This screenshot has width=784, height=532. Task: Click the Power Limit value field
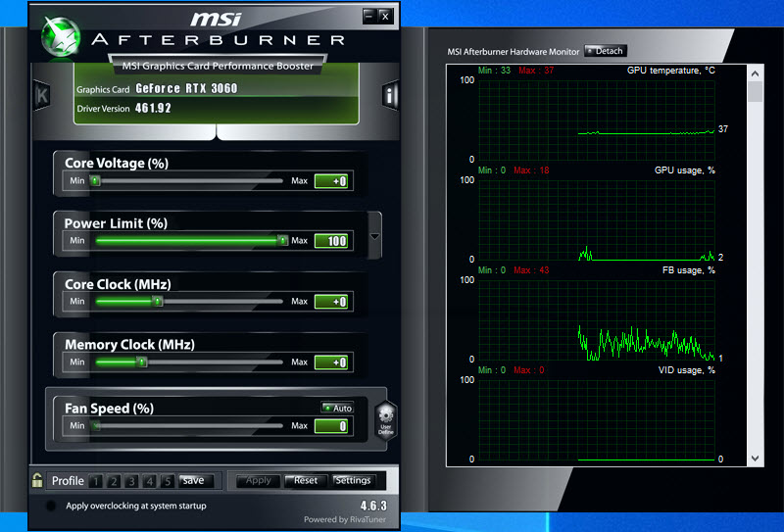(331, 241)
